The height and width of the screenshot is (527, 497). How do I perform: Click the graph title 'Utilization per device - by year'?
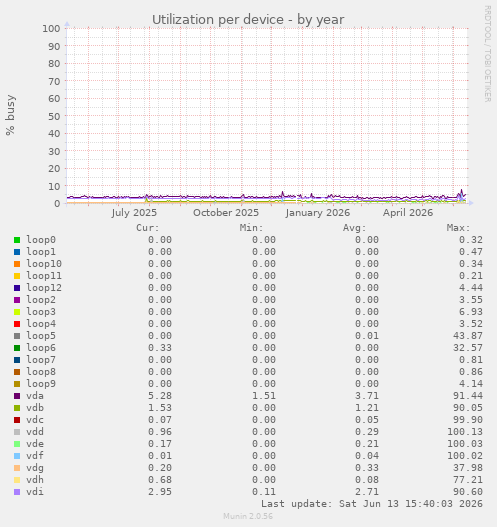click(248, 20)
